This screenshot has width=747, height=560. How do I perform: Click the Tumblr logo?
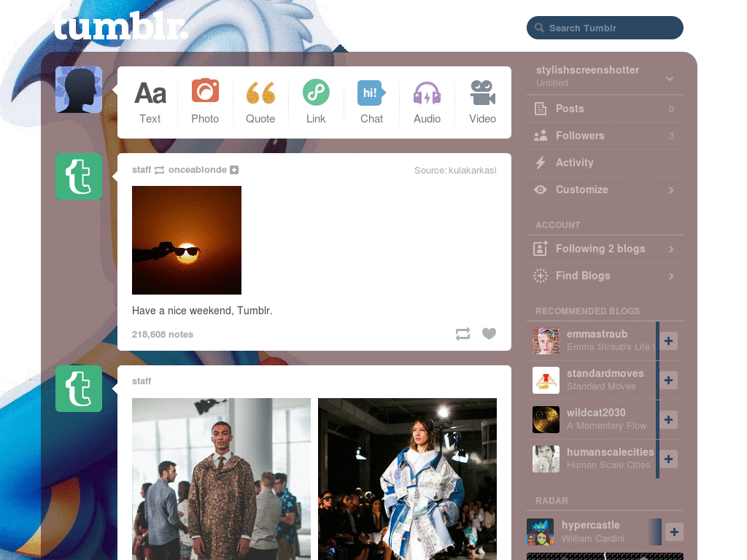coord(120,26)
